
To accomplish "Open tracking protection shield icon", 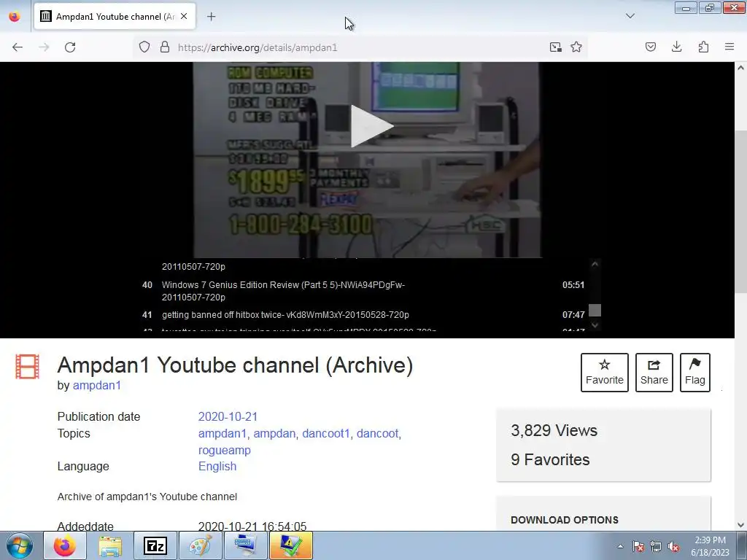I will coord(144,47).
